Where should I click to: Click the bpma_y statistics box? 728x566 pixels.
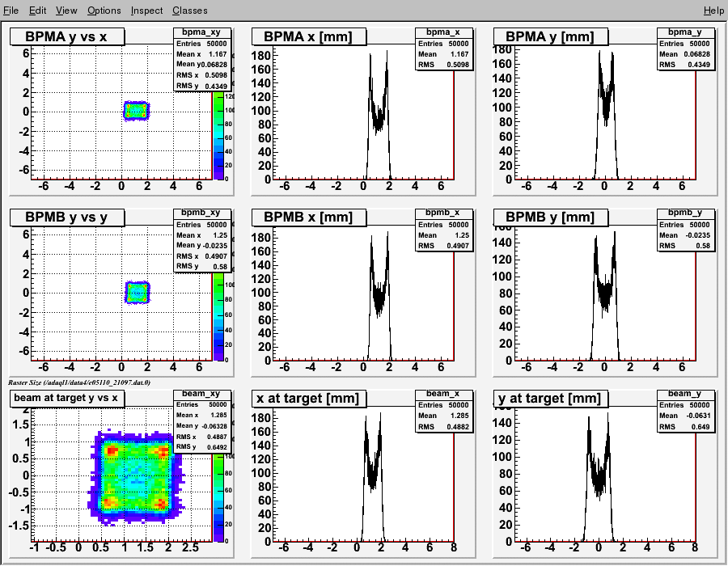point(685,49)
